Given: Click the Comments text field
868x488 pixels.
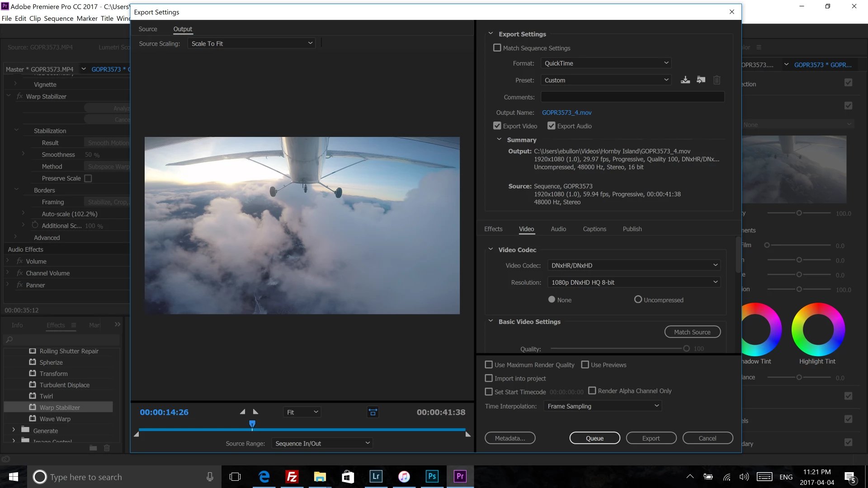Looking at the screenshot, I should [632, 97].
